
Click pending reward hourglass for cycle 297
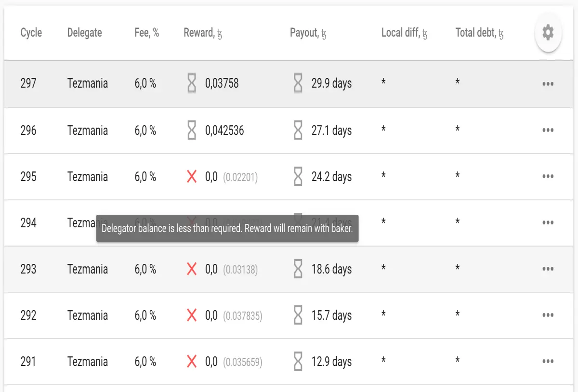click(x=192, y=83)
